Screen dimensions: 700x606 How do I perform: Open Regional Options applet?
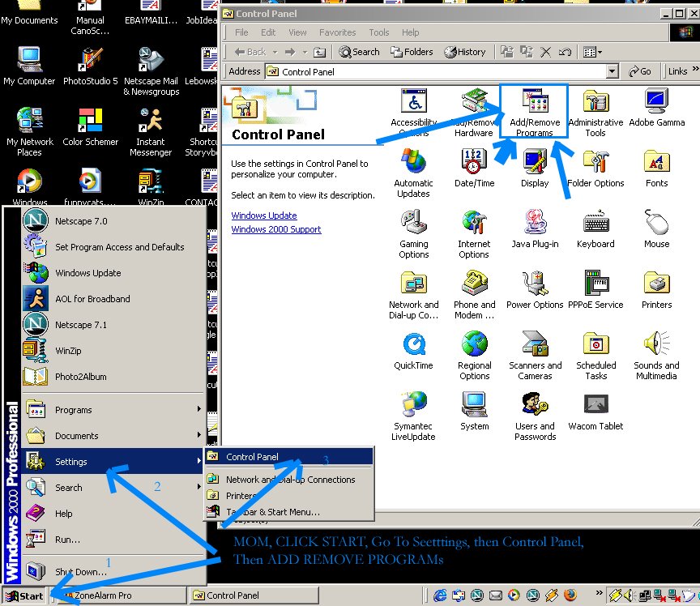(x=474, y=356)
